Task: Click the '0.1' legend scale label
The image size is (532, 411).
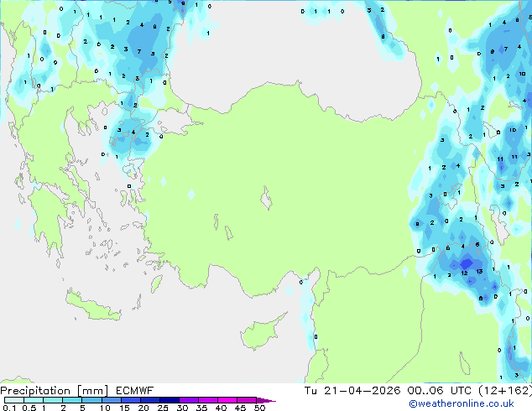Action: [x=9, y=408]
